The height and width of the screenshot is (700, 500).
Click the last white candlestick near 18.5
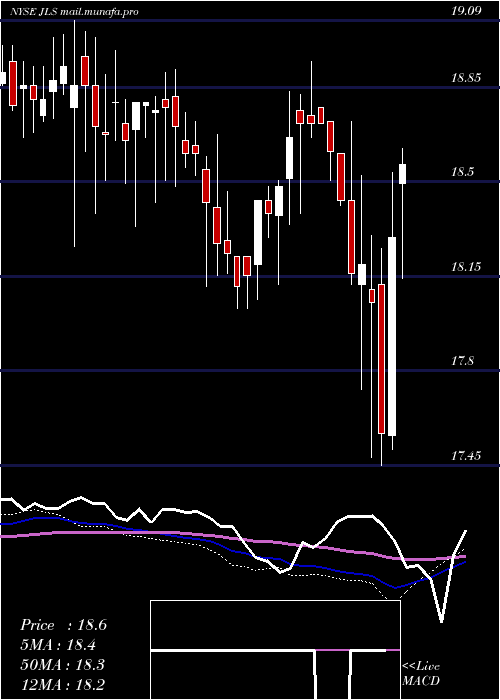402,174
